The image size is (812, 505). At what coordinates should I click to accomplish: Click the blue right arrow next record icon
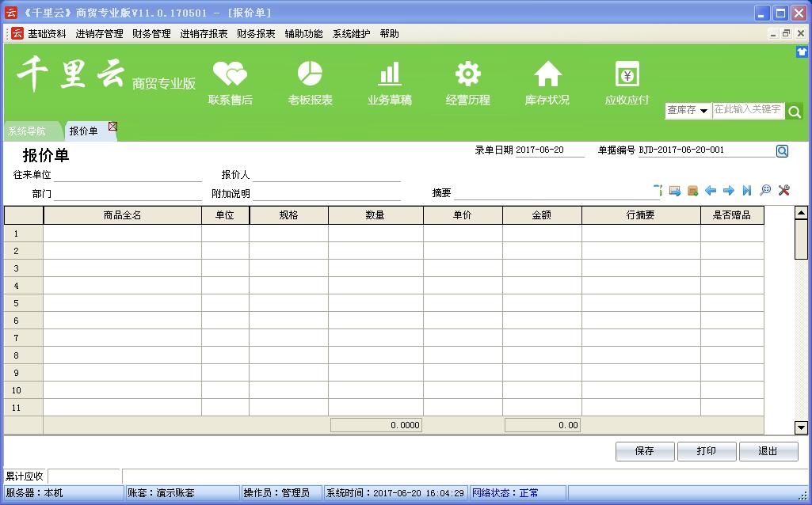tap(729, 191)
